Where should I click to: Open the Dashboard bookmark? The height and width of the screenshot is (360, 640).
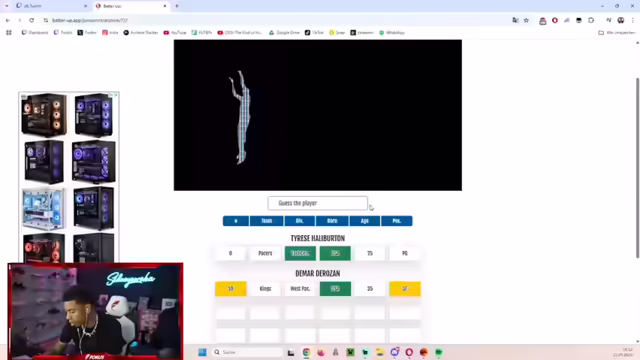(35, 33)
